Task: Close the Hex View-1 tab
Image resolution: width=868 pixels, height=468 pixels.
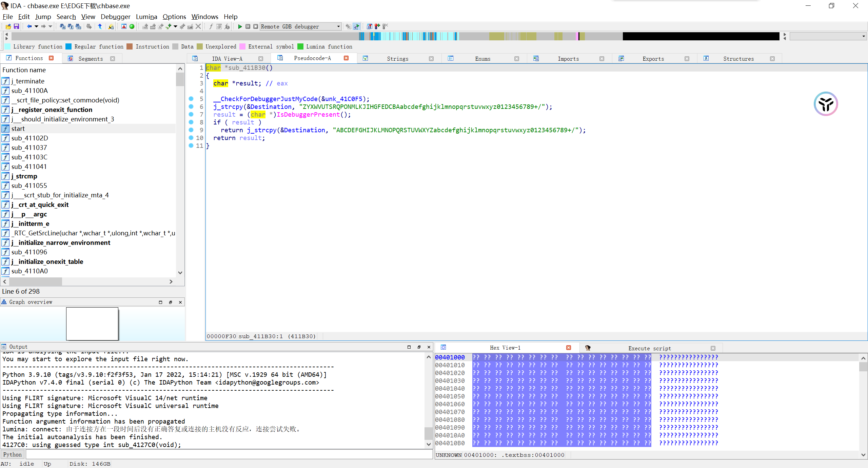Action: point(569,348)
